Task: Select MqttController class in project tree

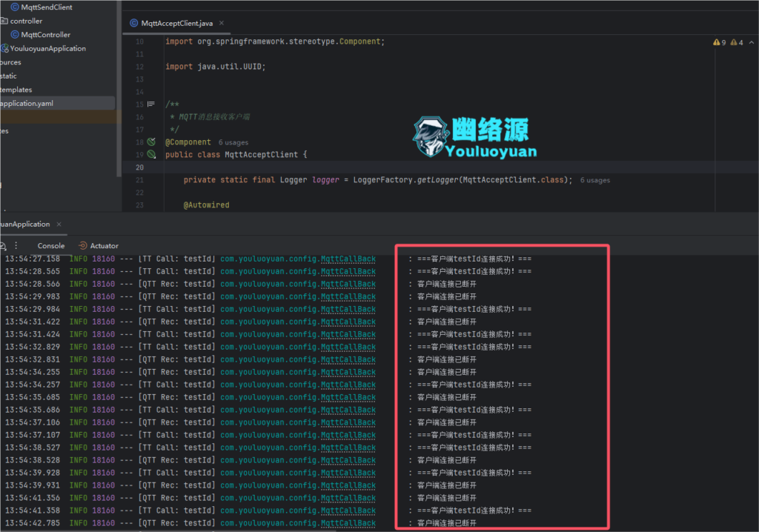Action: [x=45, y=35]
